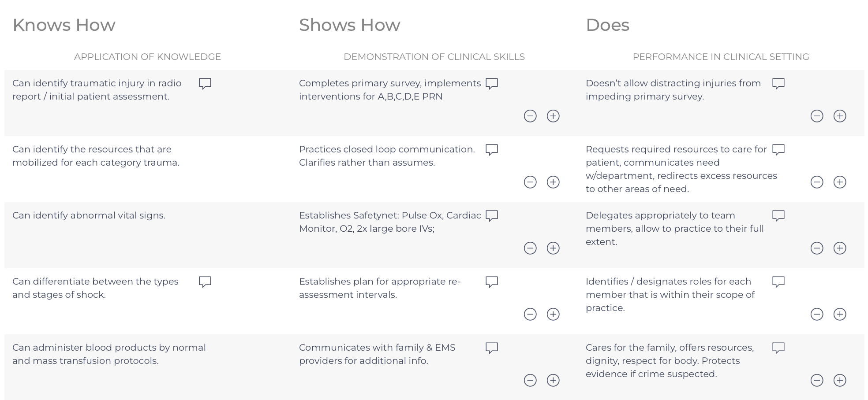Open comment for 'Establishes Safetynet' item
Screen dimensions: 868x400
pyautogui.click(x=492, y=215)
